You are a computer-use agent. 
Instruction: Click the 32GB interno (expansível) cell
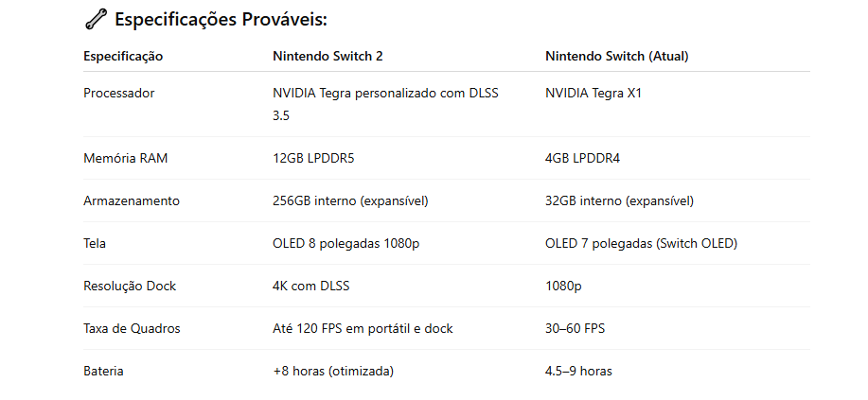click(619, 200)
